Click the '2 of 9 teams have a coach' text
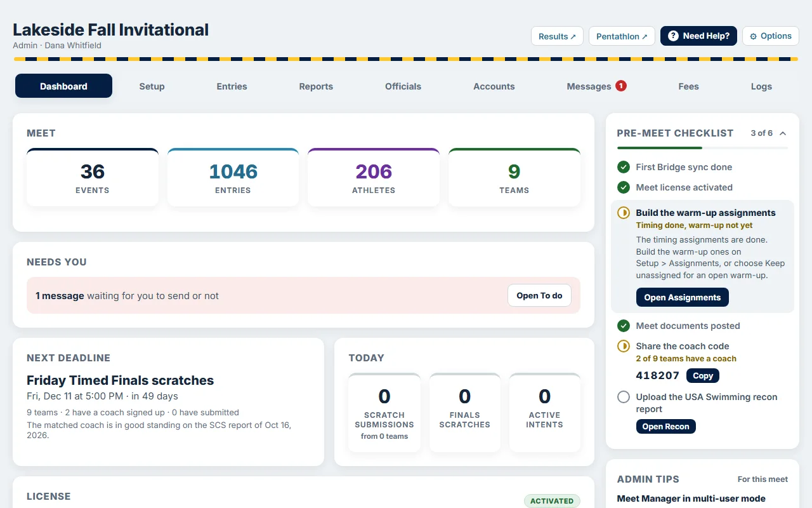Screen dimensions: 812x508 click(x=686, y=359)
